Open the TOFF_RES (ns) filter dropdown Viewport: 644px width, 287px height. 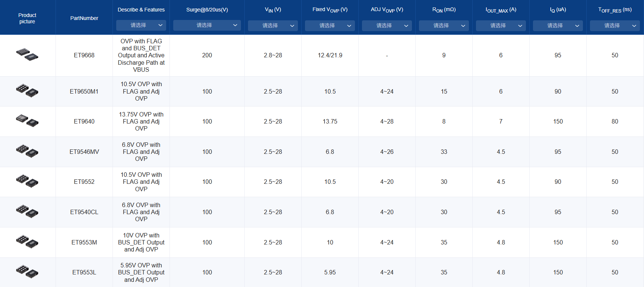615,26
